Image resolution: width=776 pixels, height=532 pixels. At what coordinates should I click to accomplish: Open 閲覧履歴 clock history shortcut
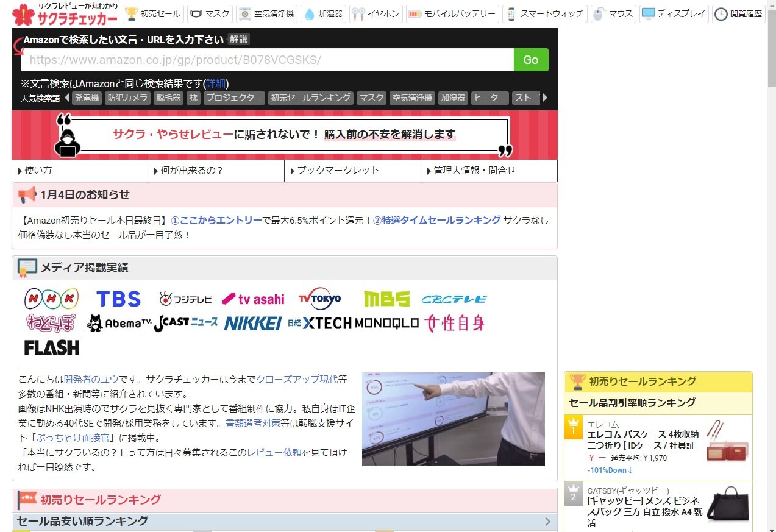(738, 13)
